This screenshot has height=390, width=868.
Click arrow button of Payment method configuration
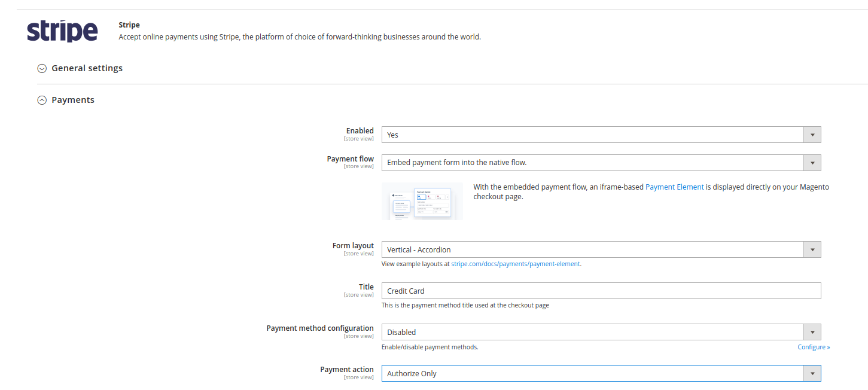pos(812,332)
